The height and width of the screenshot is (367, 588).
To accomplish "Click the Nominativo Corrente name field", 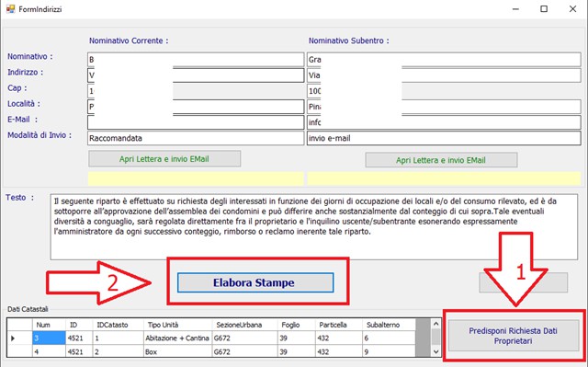I will [x=196, y=60].
